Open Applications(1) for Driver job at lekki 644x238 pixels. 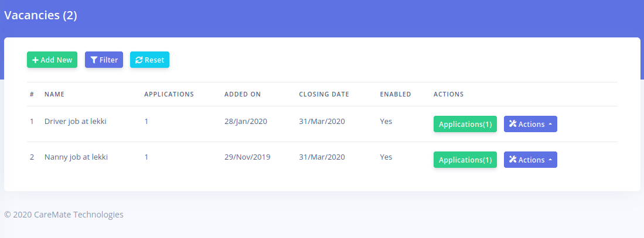[x=465, y=124]
